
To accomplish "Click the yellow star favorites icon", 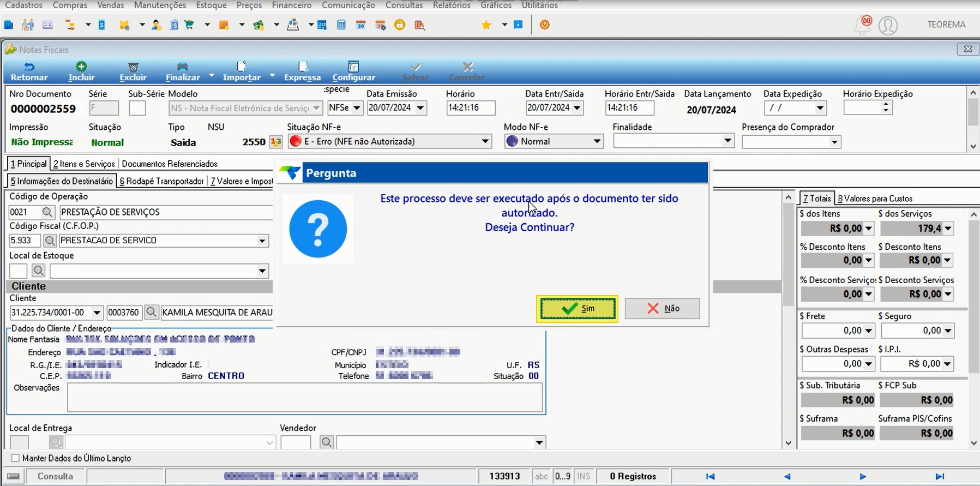I will click(x=486, y=25).
